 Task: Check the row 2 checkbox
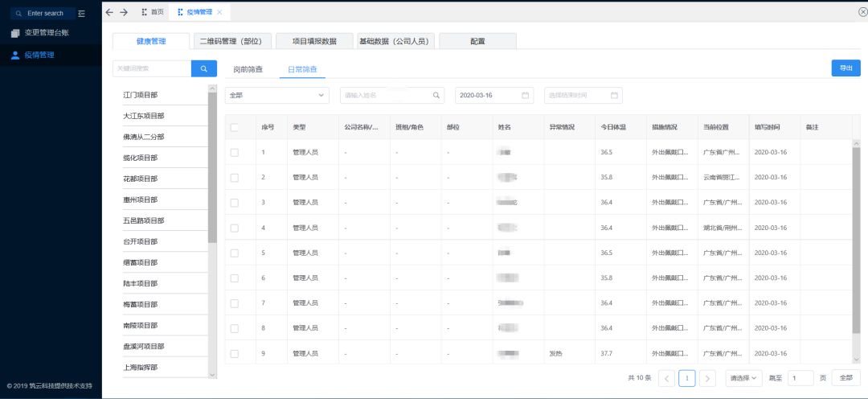234,177
